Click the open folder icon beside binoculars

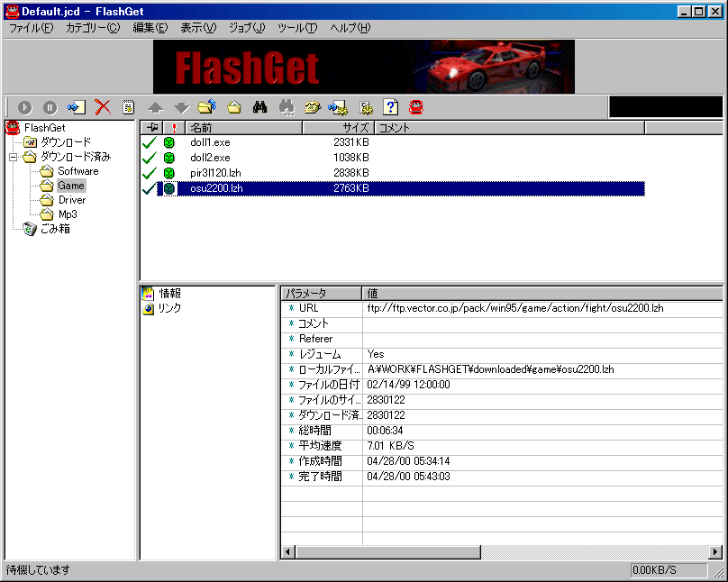click(234, 108)
